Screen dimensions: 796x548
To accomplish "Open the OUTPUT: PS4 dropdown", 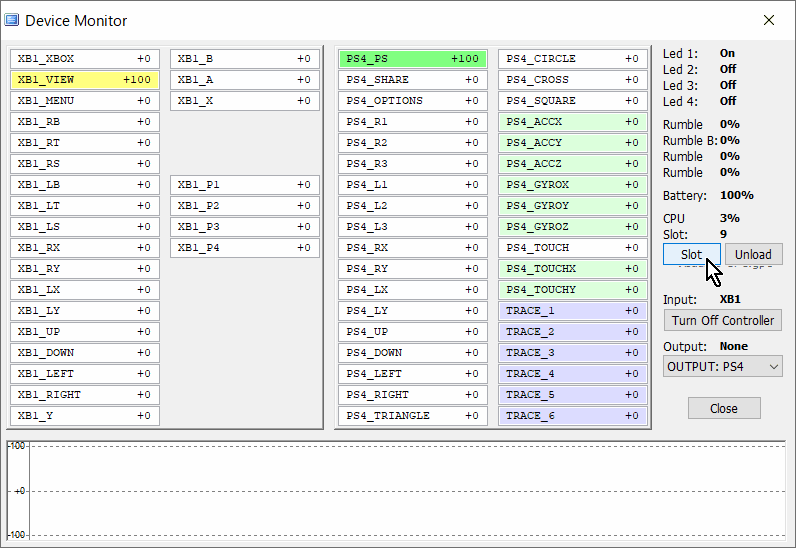I will pos(723,366).
